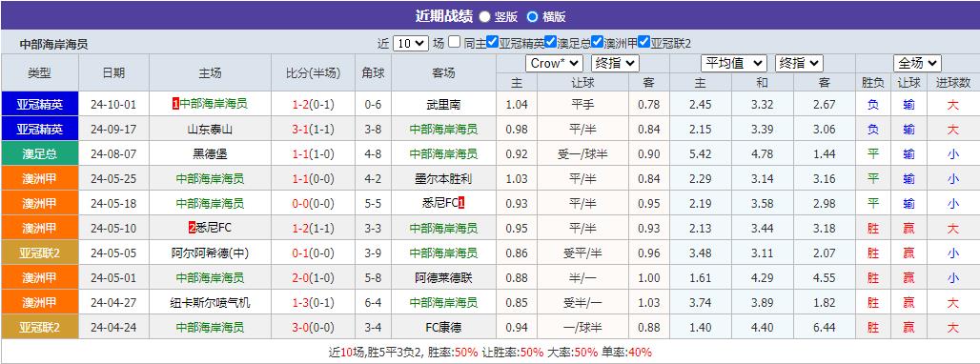Screen dimensions: 980x364
Task: Open home team 阿尔阿希德(中)
Action: click(210, 253)
